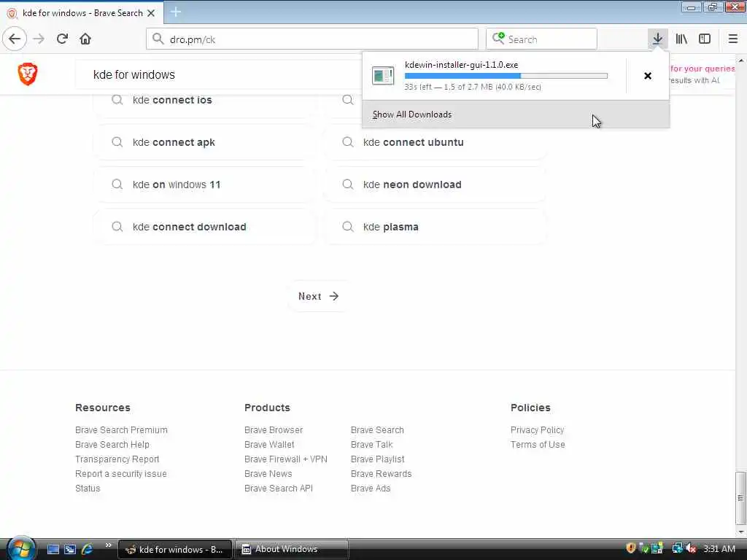Click magnifier icon in address bar
The image size is (747, 560).
coord(158,39)
